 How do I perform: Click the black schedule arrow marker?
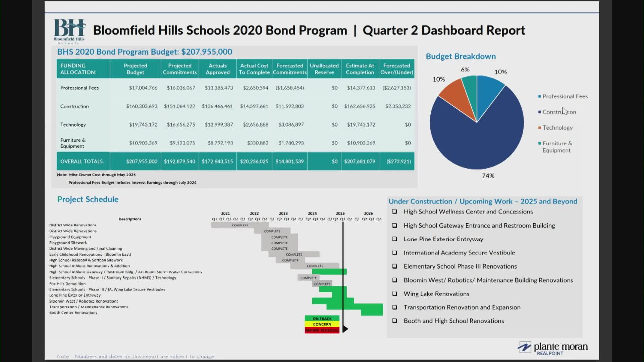(x=345, y=329)
